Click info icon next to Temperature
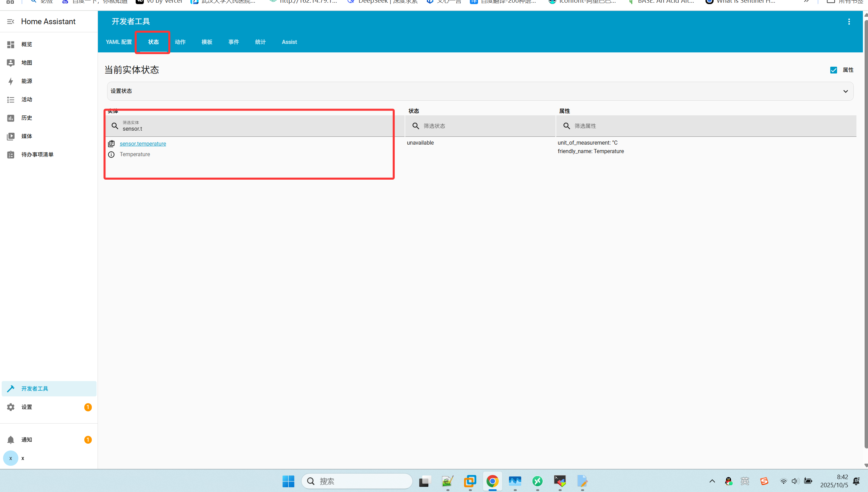This screenshot has height=492, width=868. coord(111,154)
